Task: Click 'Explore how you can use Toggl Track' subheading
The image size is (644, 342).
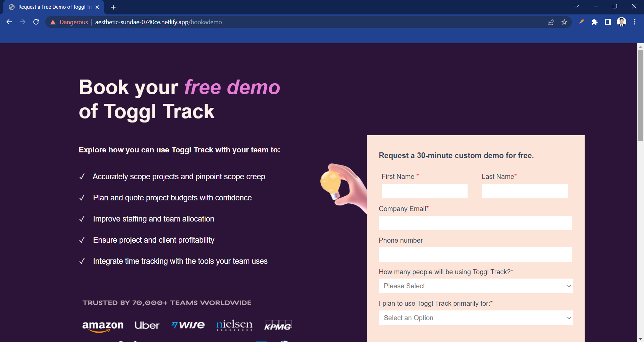Action: click(x=179, y=150)
